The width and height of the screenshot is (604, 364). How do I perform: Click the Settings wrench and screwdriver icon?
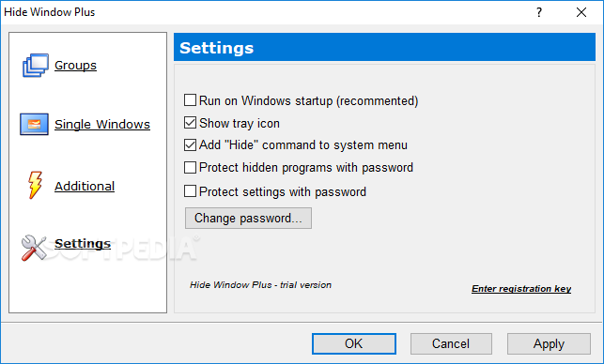pyautogui.click(x=34, y=248)
